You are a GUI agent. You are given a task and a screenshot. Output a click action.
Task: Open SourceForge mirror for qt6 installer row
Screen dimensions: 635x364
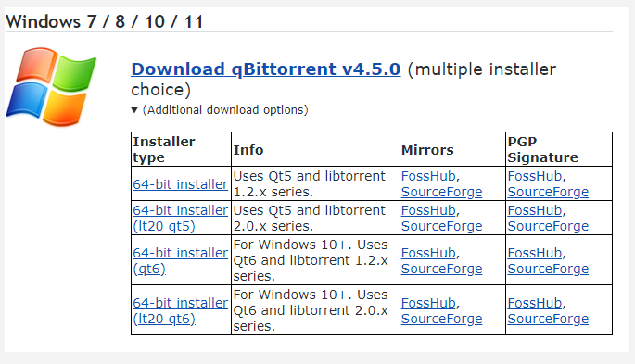(442, 269)
